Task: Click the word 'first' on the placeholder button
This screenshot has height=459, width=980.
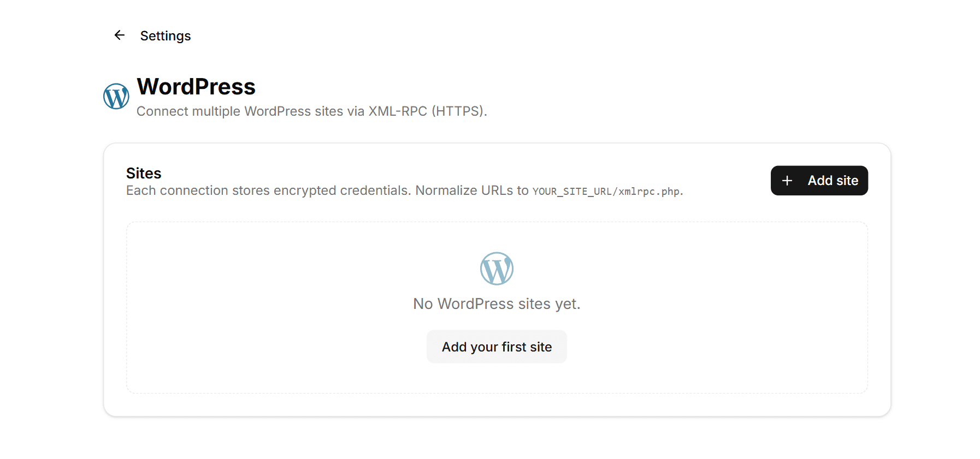Action: click(514, 347)
